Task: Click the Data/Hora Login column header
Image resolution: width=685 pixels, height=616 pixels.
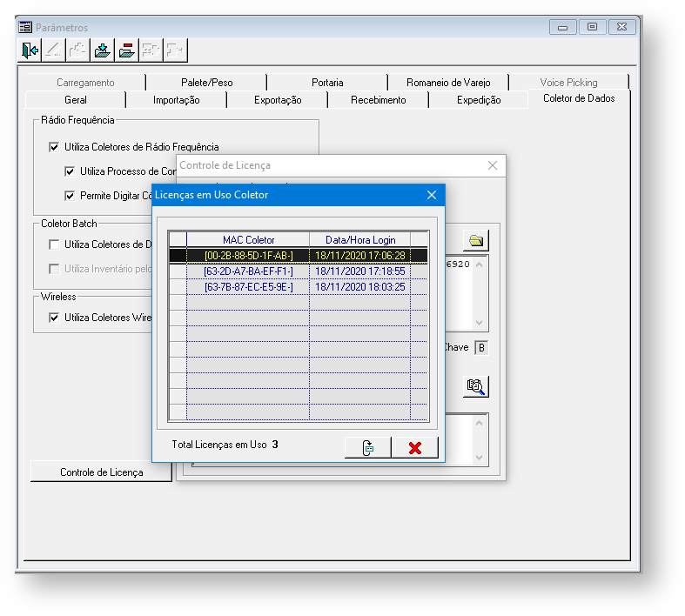Action: pos(360,240)
